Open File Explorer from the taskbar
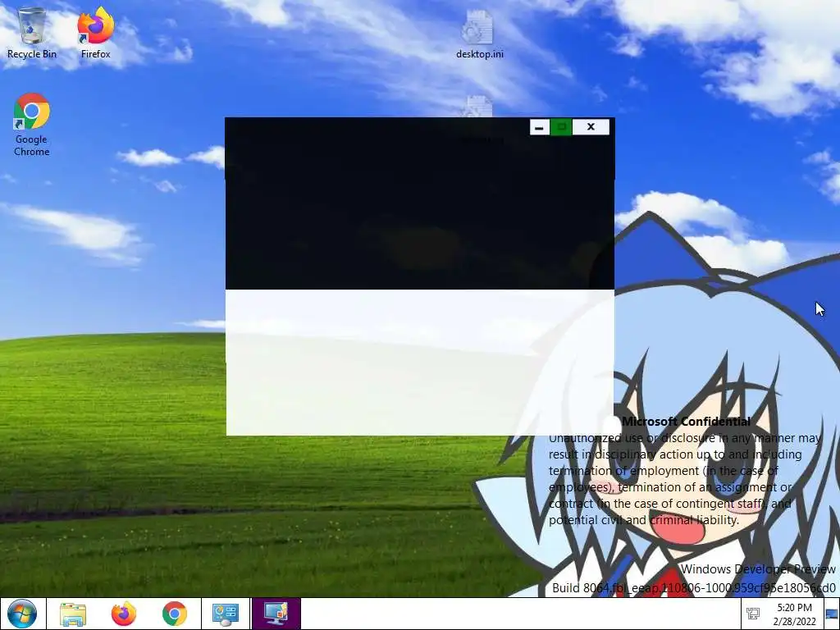The height and width of the screenshot is (630, 840). click(x=73, y=614)
